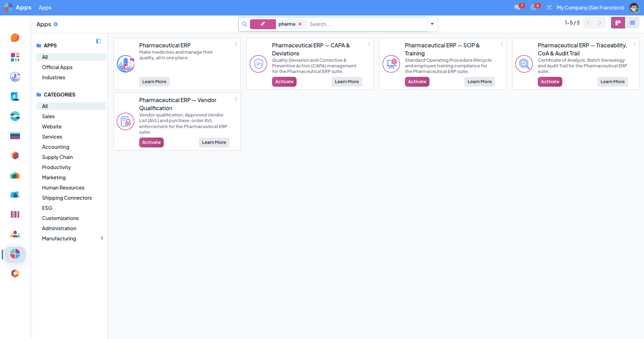Screen dimensions: 644x339
Task: Open the blue tilted card sidebar icon
Action: click(x=15, y=195)
